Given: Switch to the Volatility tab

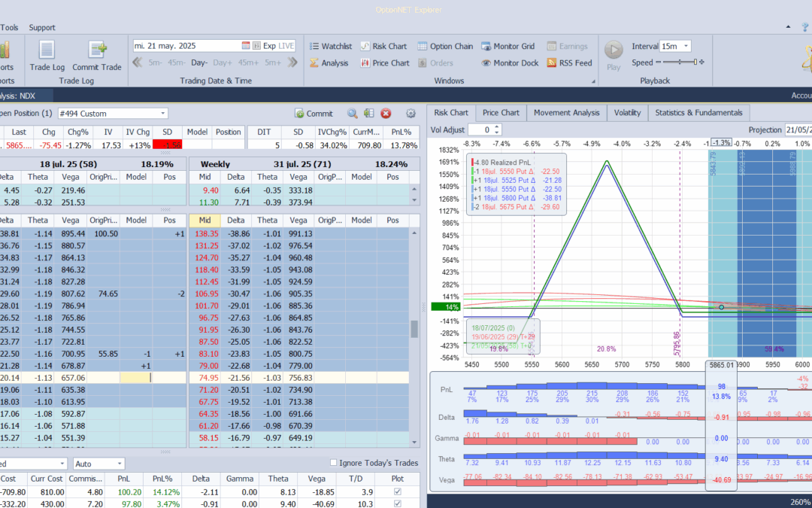Looking at the screenshot, I should click(x=627, y=112).
